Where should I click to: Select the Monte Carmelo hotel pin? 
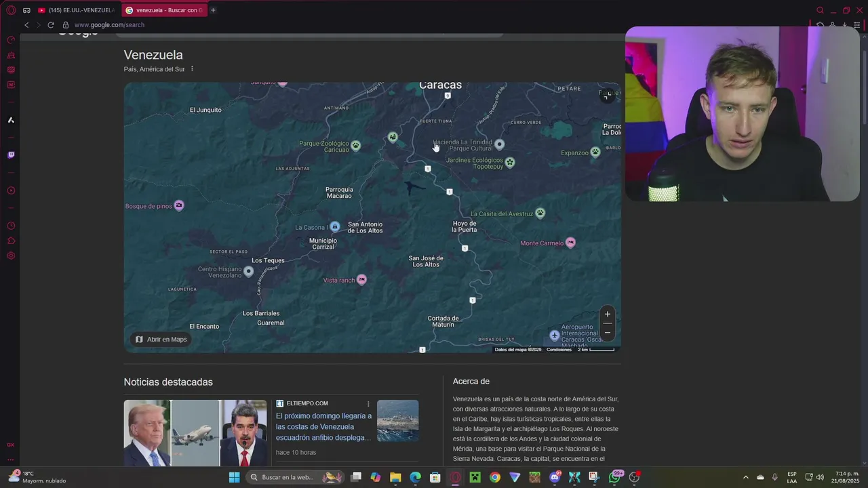(570, 243)
